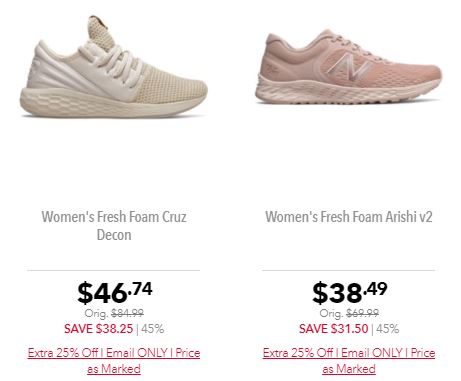Click the SAVE $38.25 label
Screen dimensions: 461x381
coord(99,329)
